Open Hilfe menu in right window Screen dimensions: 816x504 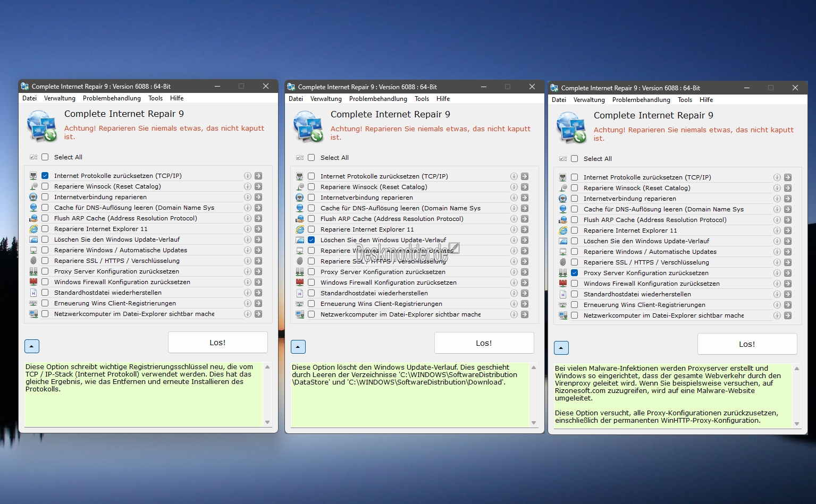pyautogui.click(x=706, y=100)
